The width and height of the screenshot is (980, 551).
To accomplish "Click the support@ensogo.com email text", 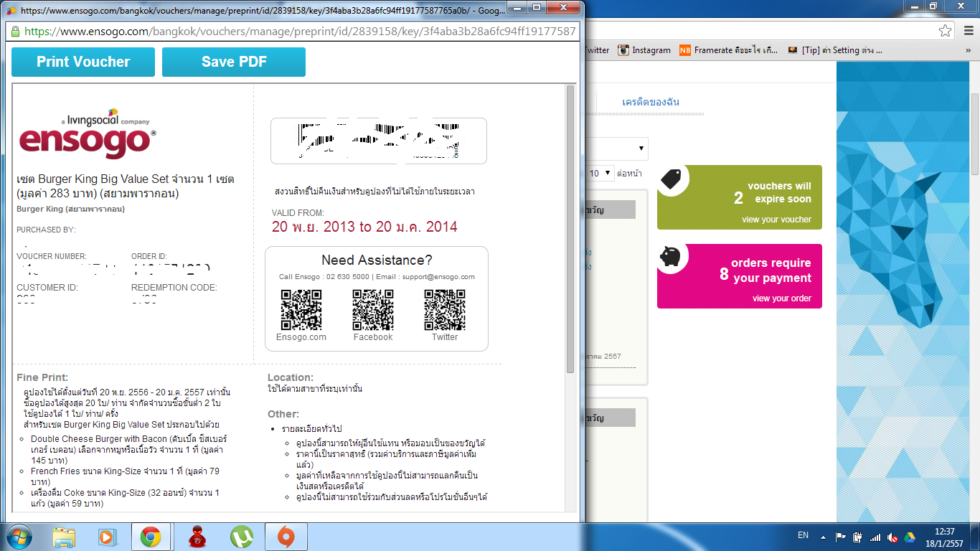I will click(x=438, y=277).
